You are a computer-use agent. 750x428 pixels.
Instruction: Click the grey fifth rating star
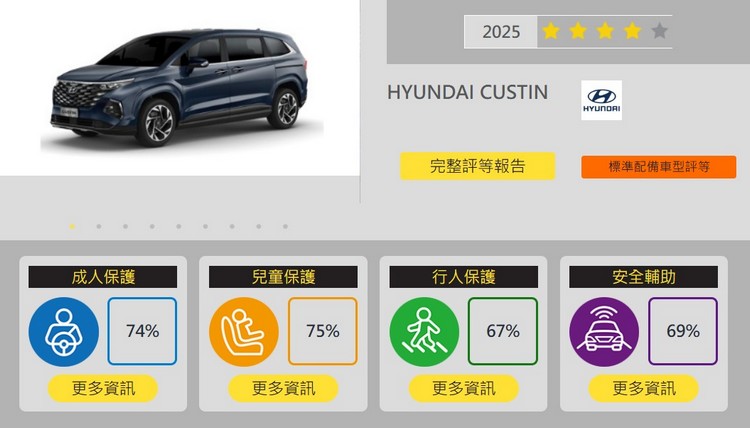(x=660, y=32)
